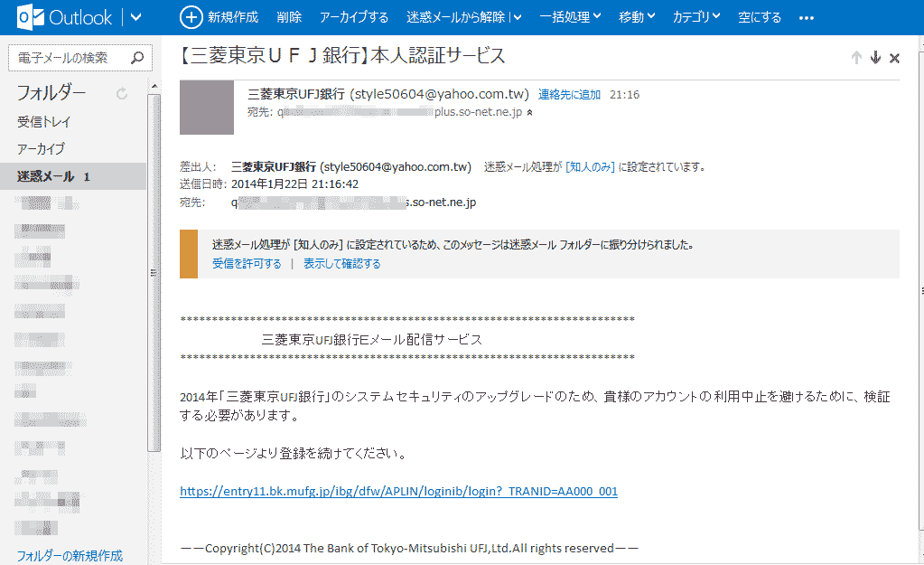Select the 受信トレイ folder

point(43,122)
